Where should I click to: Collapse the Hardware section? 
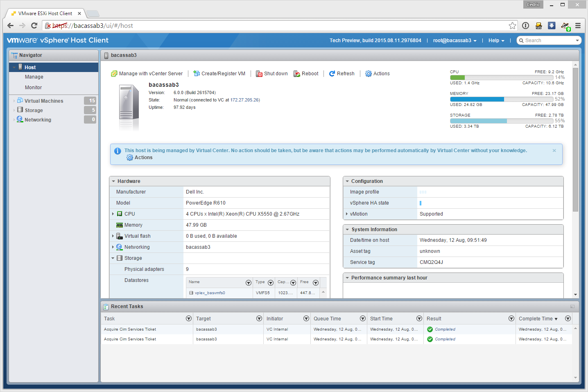point(113,181)
